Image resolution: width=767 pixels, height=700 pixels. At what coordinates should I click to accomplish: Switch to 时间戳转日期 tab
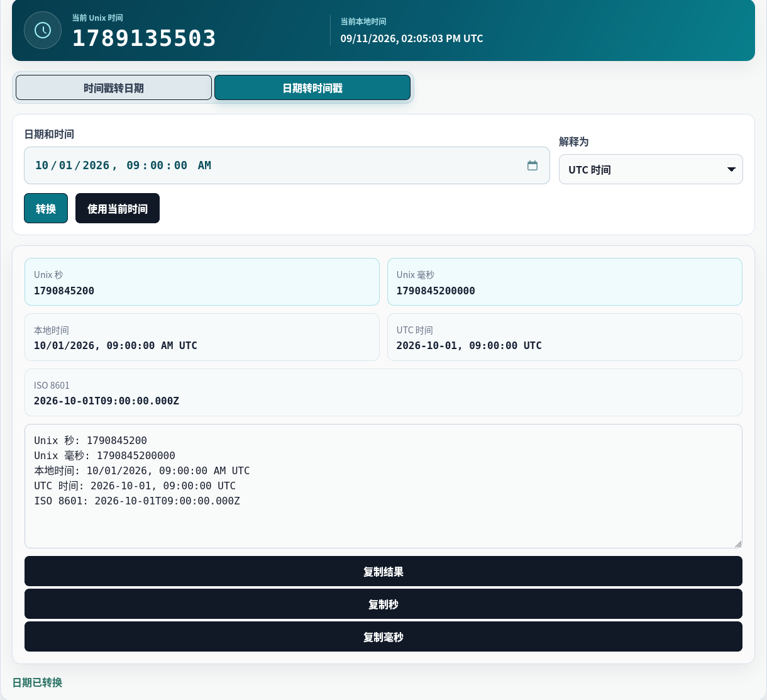(x=114, y=87)
